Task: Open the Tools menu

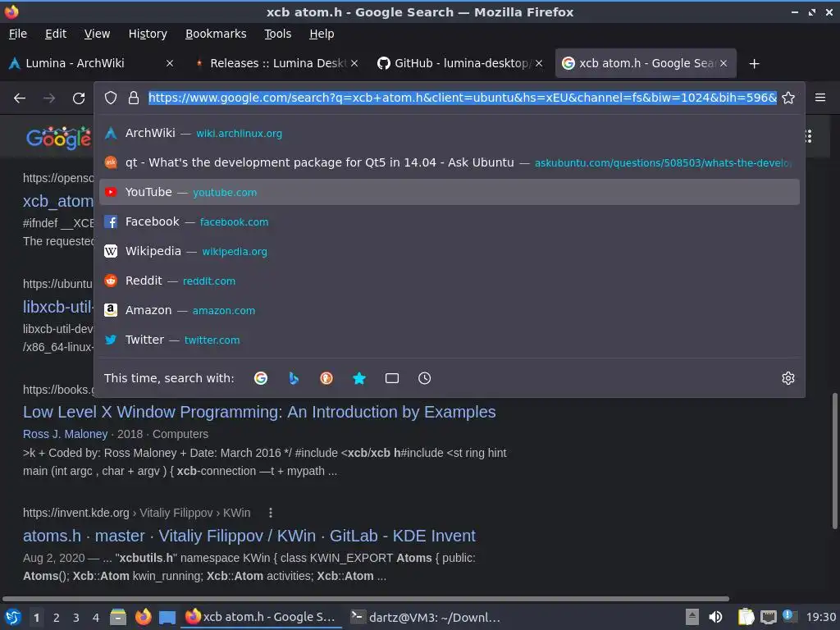Action: coord(277,34)
